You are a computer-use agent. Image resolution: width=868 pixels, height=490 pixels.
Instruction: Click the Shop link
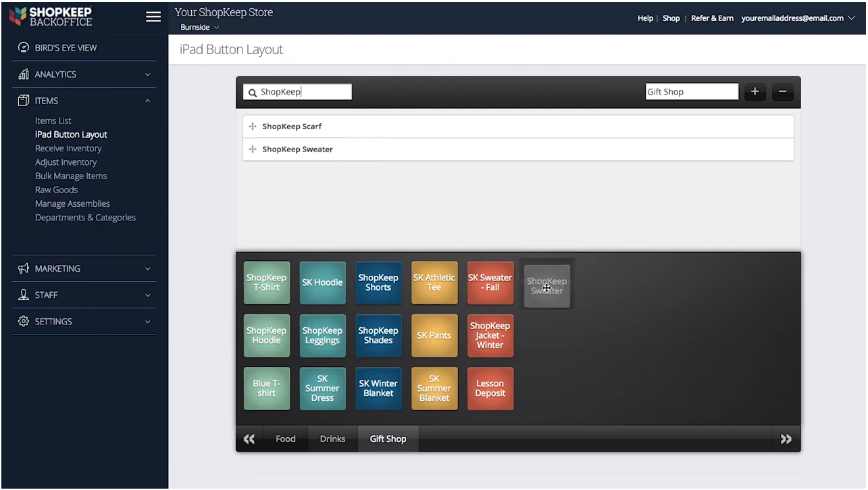671,18
